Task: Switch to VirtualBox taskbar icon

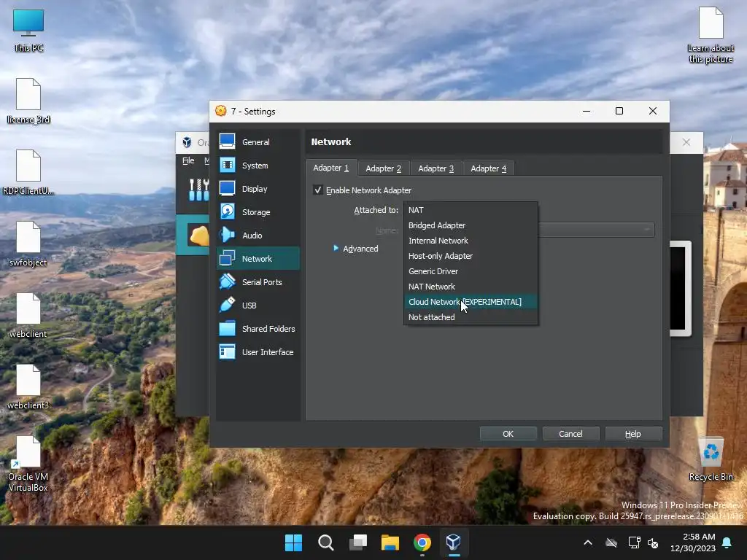Action: [x=454, y=542]
